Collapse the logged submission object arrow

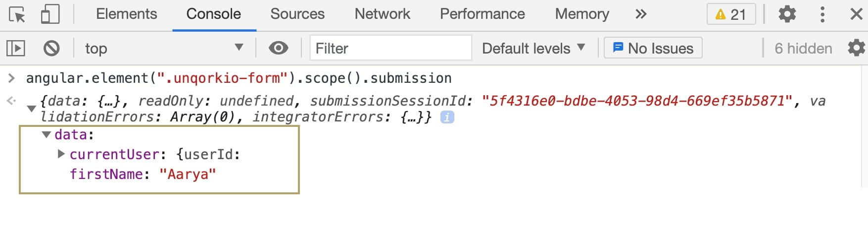pos(31,109)
